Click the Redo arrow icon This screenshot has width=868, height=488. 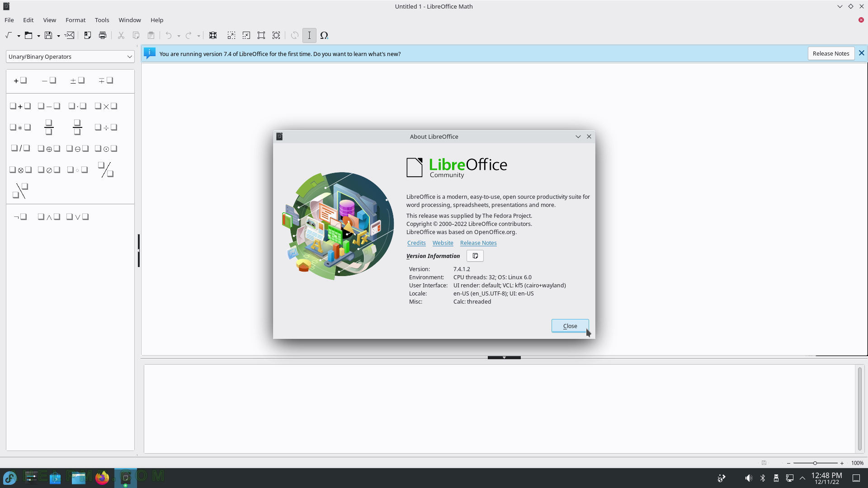[189, 35]
